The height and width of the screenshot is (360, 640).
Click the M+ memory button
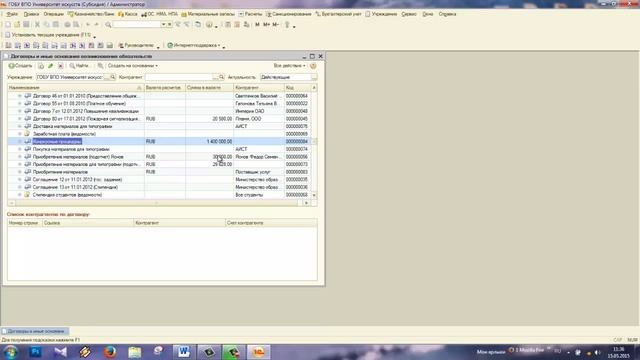266,24
